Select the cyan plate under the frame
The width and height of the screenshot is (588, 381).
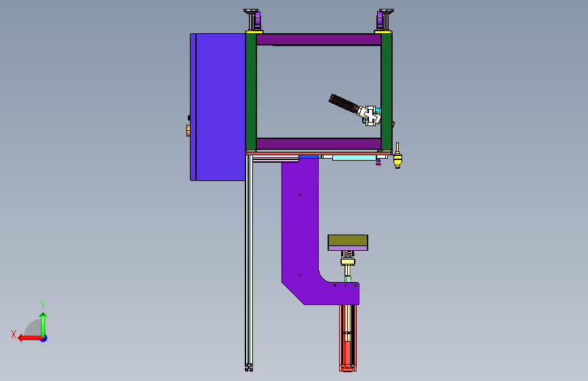(x=354, y=158)
